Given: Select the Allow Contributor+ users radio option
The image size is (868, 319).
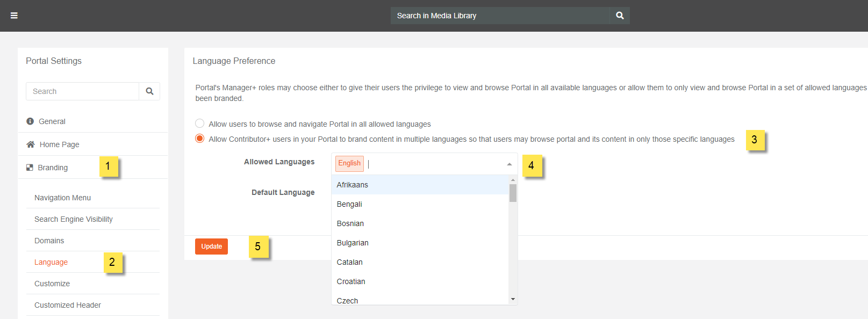Looking at the screenshot, I should (200, 139).
